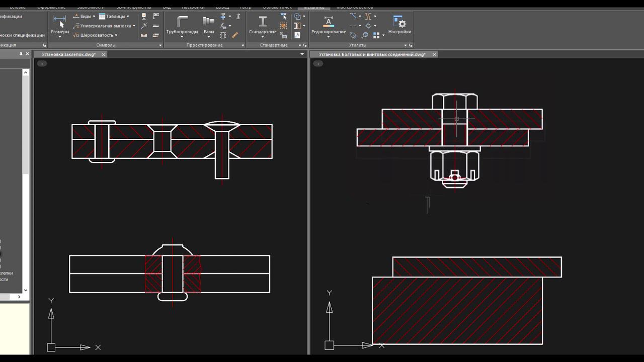Switch to Установка болтовых и винтовых соединений.dwg tab
Image resolution: width=644 pixels, height=362 pixels.
pyautogui.click(x=372, y=54)
